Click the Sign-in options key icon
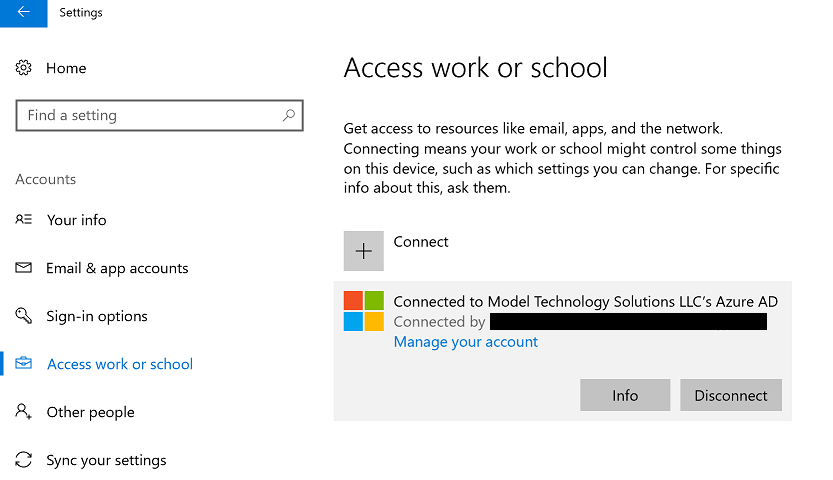 coord(23,315)
